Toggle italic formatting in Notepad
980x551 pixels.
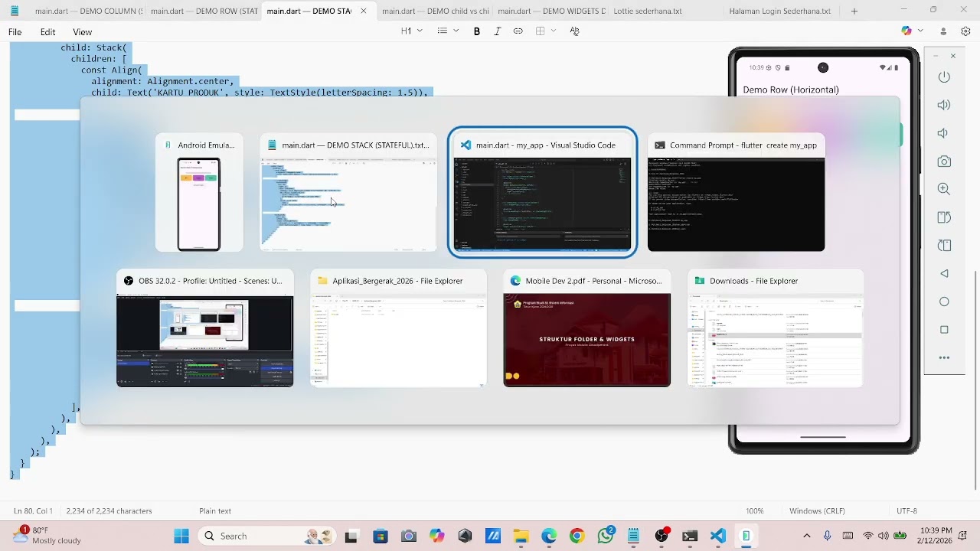pyautogui.click(x=498, y=31)
